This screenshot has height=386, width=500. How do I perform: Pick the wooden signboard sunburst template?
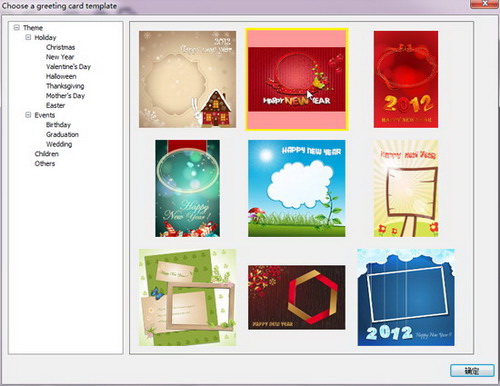tap(406, 188)
